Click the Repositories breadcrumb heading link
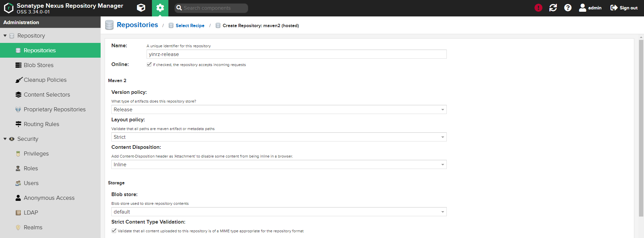 137,25
